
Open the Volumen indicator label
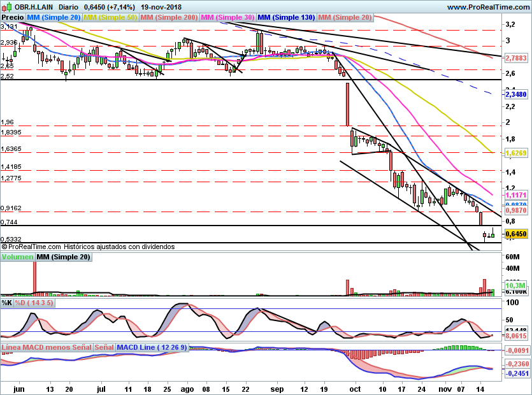pos(18,257)
